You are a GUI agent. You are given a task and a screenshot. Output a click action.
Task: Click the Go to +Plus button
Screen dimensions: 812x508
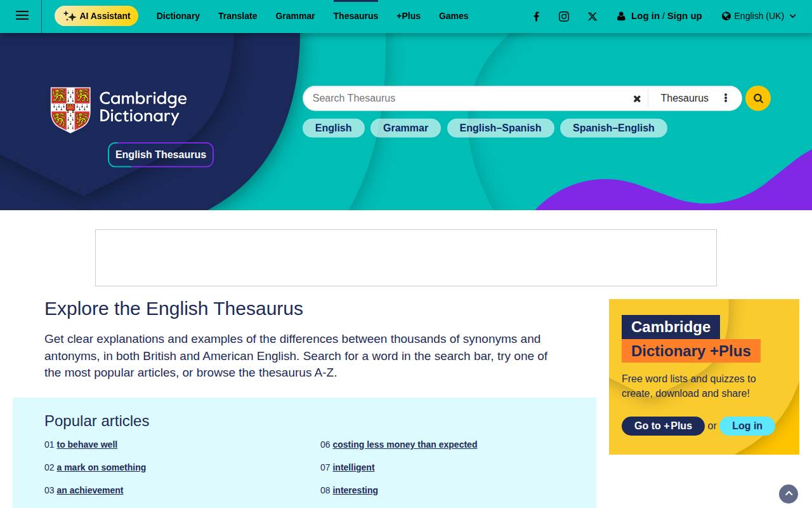(x=663, y=426)
